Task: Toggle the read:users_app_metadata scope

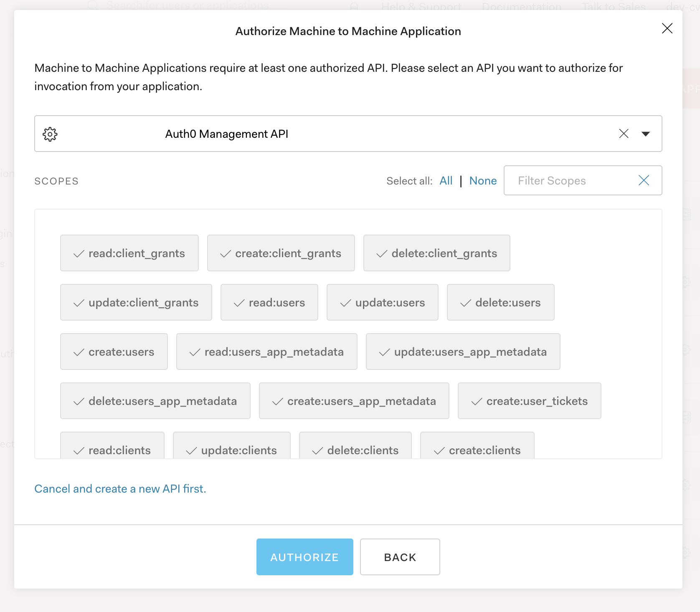Action: click(x=266, y=352)
